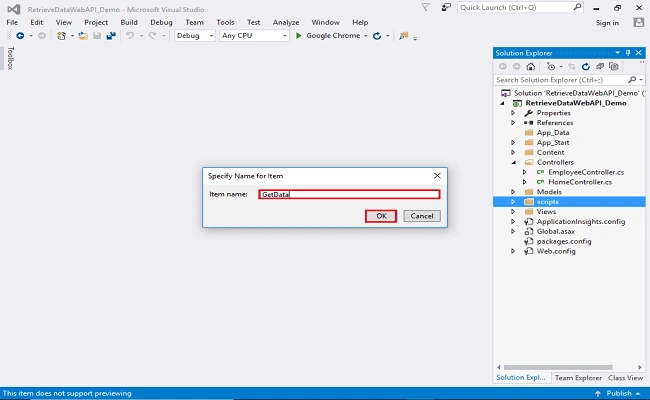Click the Solution Explorer Home icon

pyautogui.click(x=531, y=66)
